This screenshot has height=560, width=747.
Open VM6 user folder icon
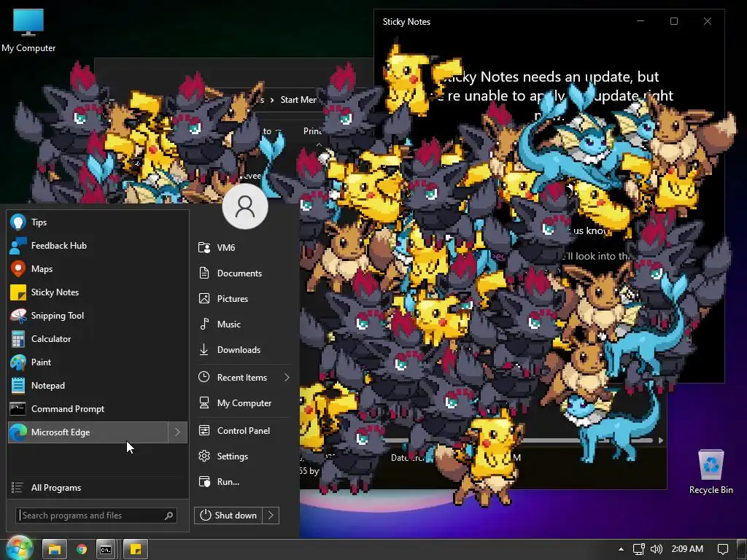click(x=204, y=248)
